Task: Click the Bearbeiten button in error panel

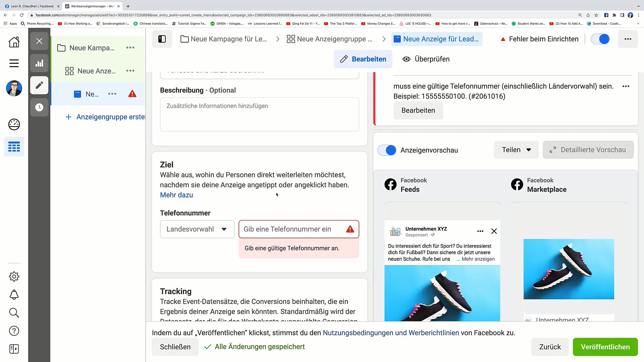Action: pos(418,111)
